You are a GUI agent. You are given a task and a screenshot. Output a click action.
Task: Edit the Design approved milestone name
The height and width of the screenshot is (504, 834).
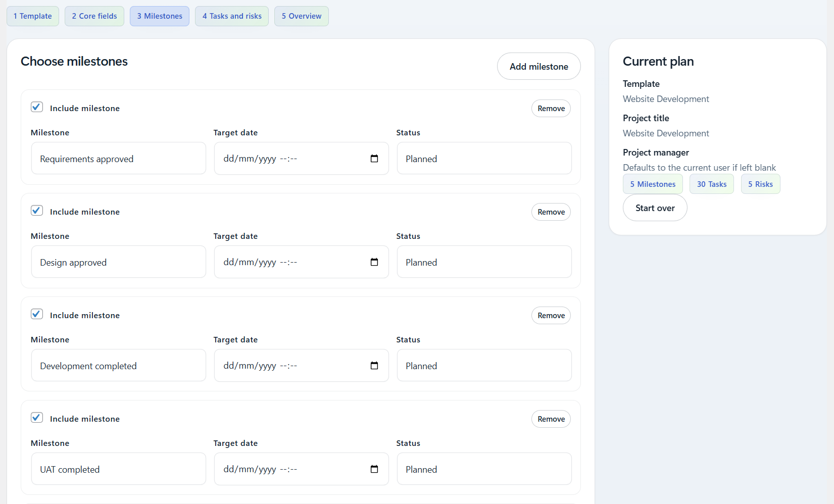tap(119, 262)
